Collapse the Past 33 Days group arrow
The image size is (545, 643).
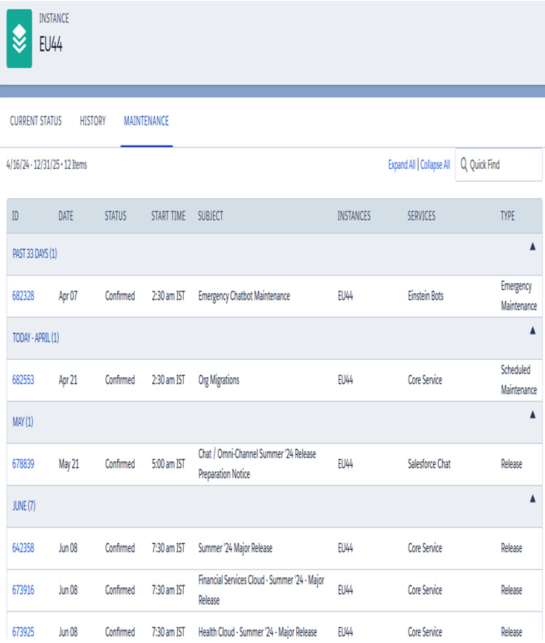532,246
